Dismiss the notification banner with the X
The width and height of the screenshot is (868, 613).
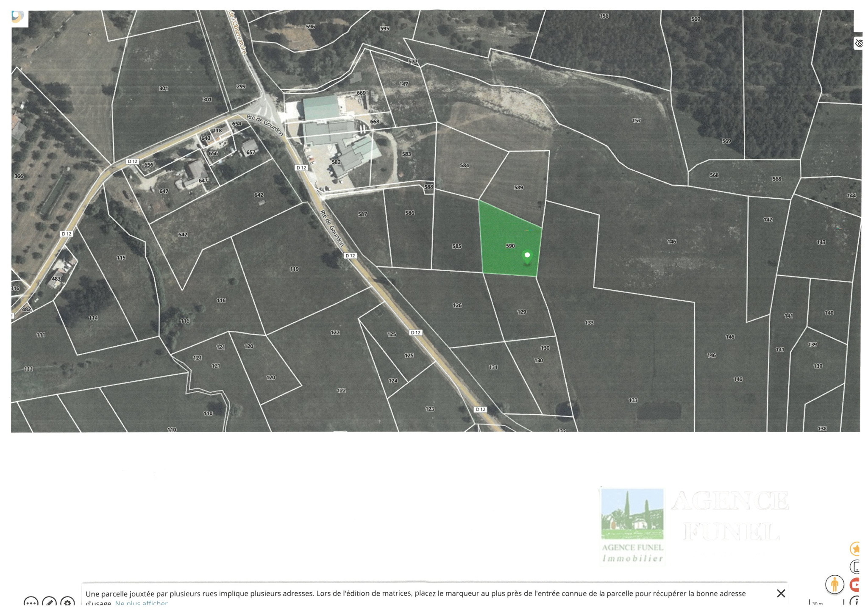point(781,594)
